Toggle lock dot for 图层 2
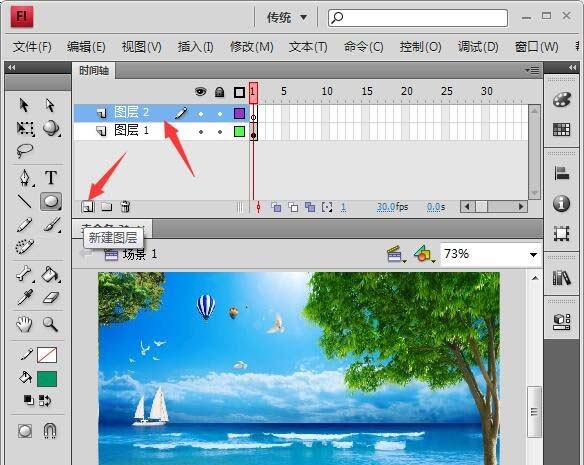Viewport: 584px width, 465px height. pos(220,114)
